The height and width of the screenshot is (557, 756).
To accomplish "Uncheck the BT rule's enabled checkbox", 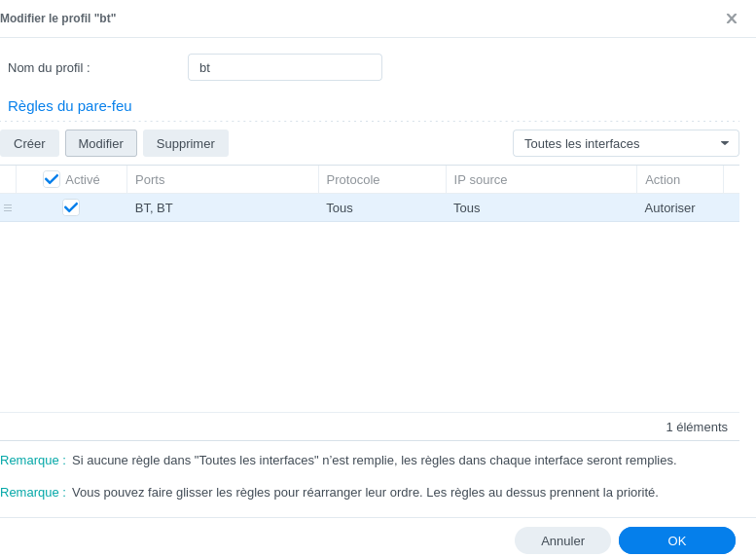I will click(71, 207).
